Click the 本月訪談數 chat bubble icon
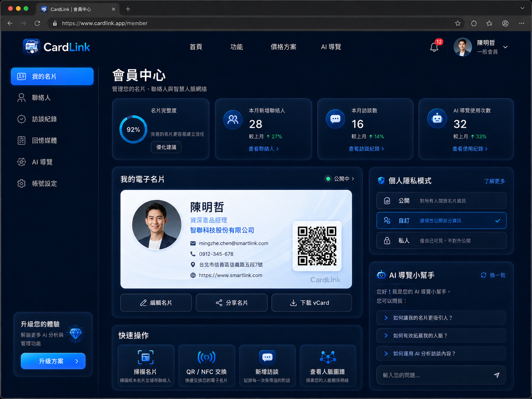The width and height of the screenshot is (532, 399). pyautogui.click(x=335, y=119)
